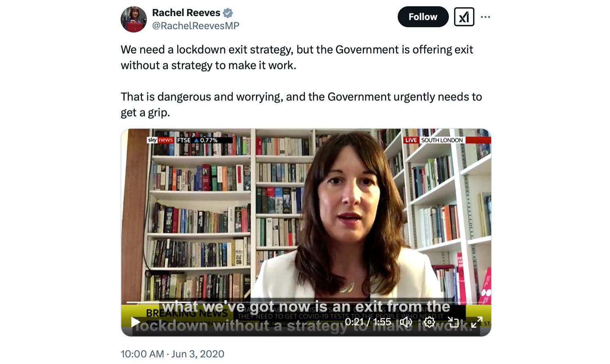Open video settings gear
610x364 pixels.
(x=430, y=322)
